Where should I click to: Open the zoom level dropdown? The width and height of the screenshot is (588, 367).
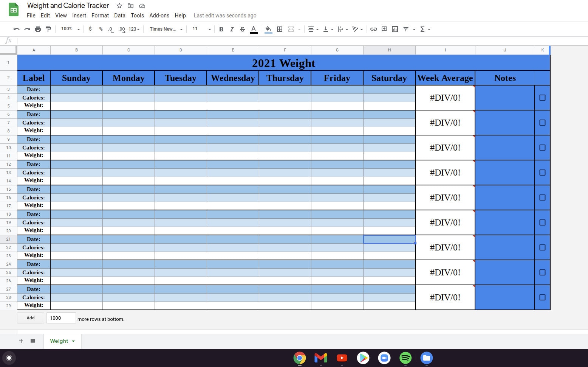[70, 29]
